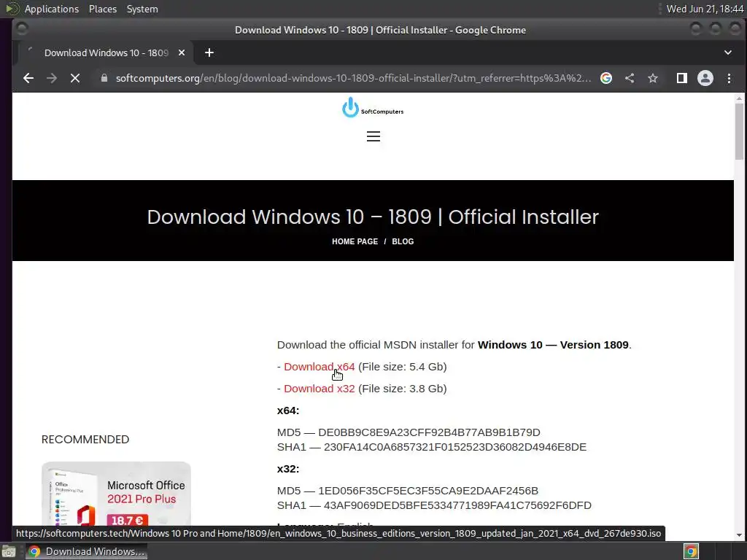Click the URL address bar
This screenshot has width=747, height=560.
pos(353,78)
